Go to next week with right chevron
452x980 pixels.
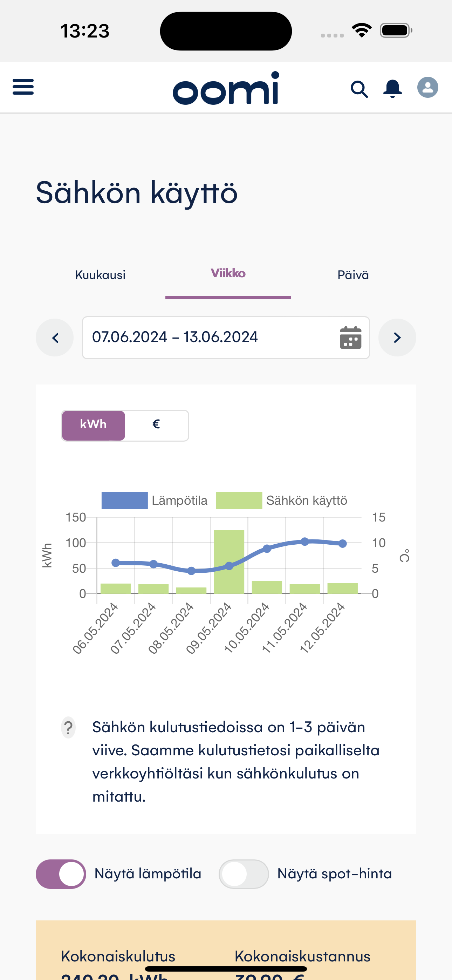click(x=397, y=338)
